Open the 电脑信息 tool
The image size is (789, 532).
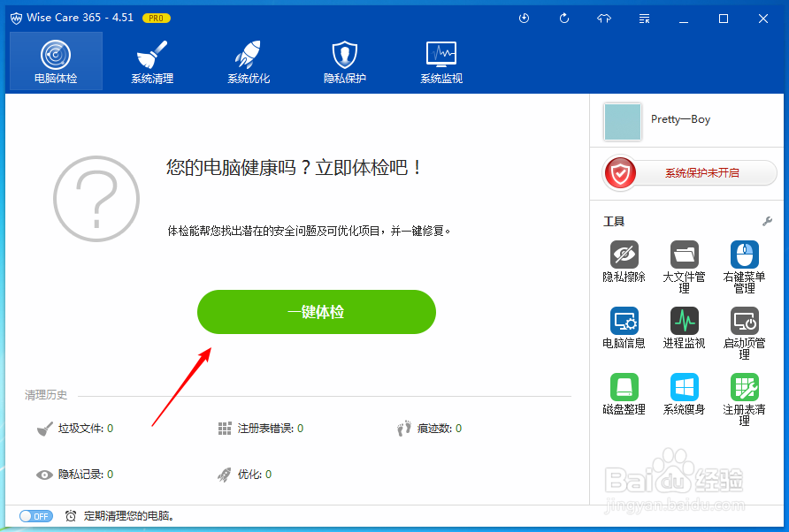[x=624, y=328]
